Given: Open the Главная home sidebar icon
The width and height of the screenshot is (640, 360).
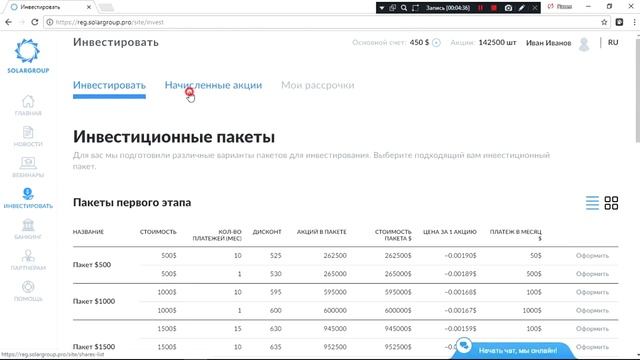Looking at the screenshot, I should 28,105.
